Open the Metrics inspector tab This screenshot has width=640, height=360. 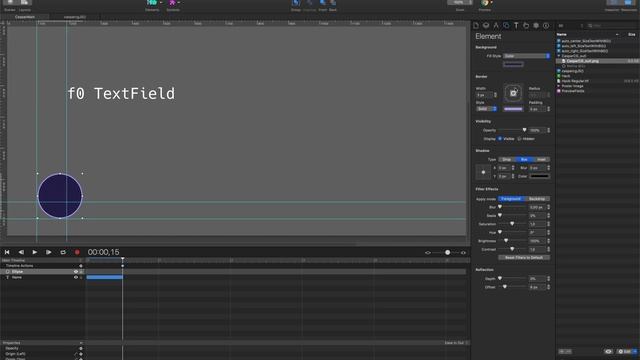pos(496,26)
